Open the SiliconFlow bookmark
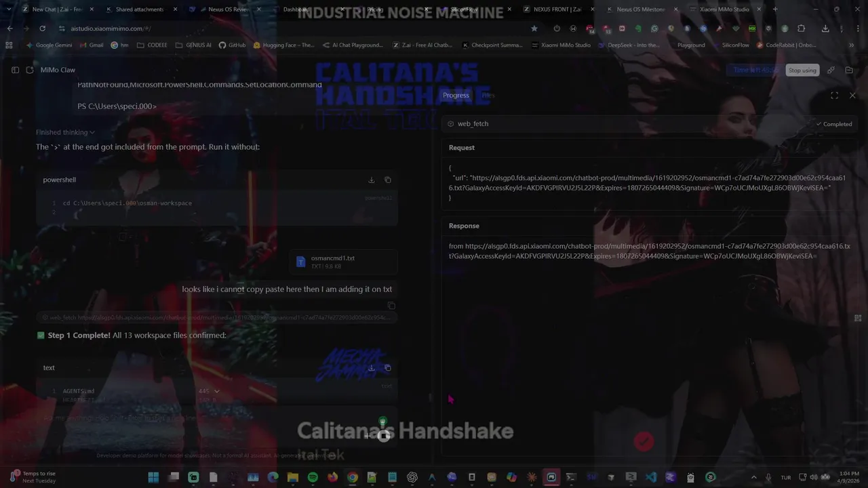The image size is (868, 488). [733, 45]
